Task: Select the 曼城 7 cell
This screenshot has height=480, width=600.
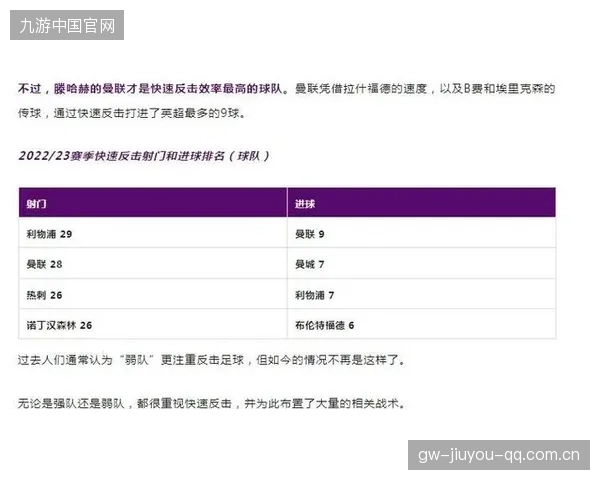Action: coord(421,263)
